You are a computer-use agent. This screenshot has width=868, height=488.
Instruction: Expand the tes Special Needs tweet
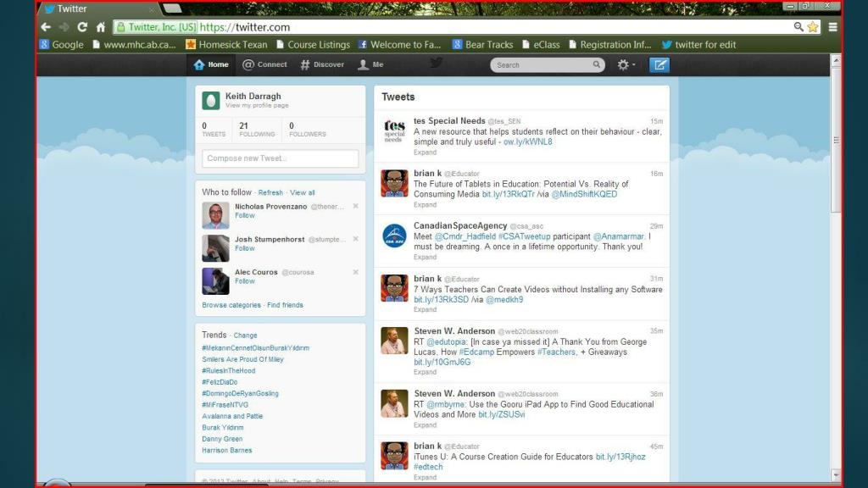click(x=425, y=152)
